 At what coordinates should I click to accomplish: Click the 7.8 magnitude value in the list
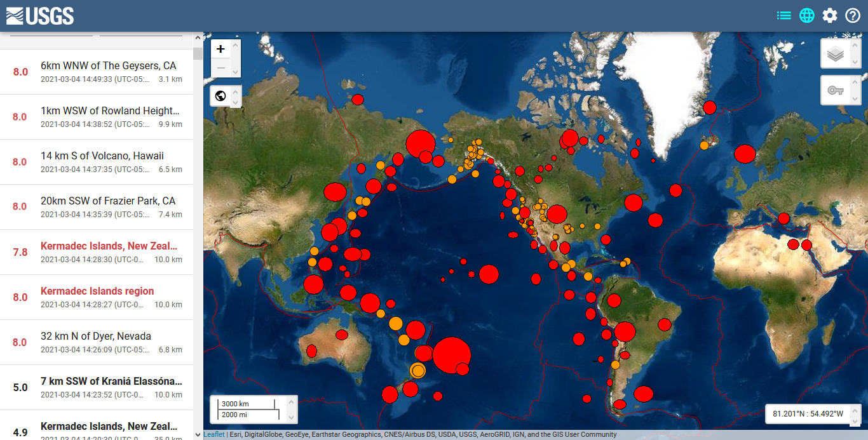coord(20,253)
